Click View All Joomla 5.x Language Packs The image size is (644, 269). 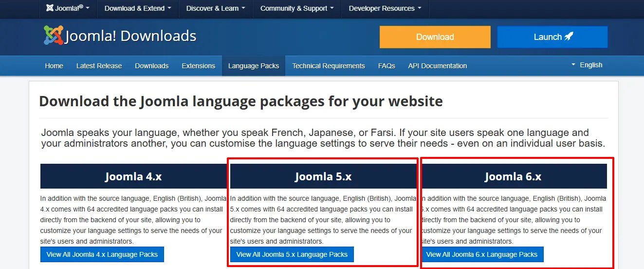[x=292, y=254]
